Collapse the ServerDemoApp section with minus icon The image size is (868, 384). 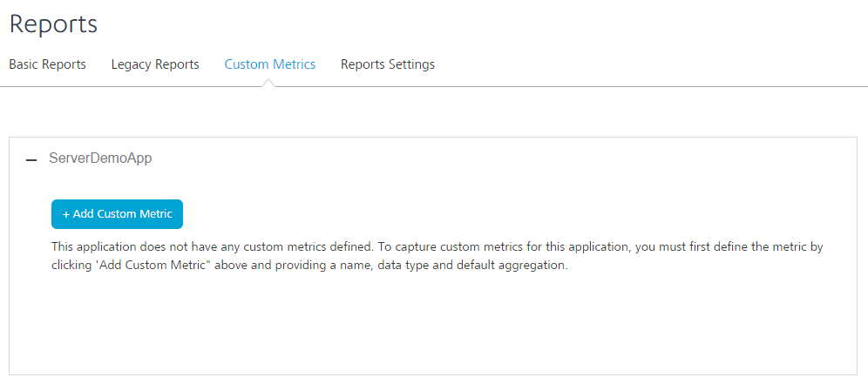point(31,160)
